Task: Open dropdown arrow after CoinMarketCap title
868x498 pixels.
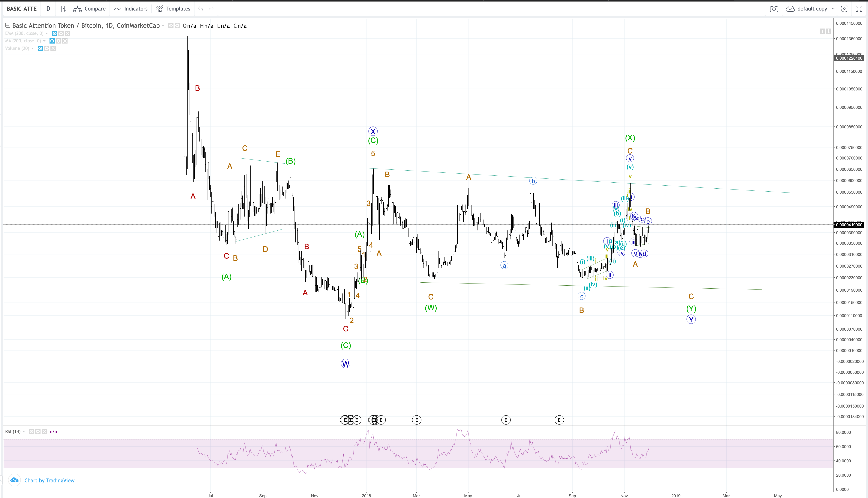Action: click(x=163, y=26)
